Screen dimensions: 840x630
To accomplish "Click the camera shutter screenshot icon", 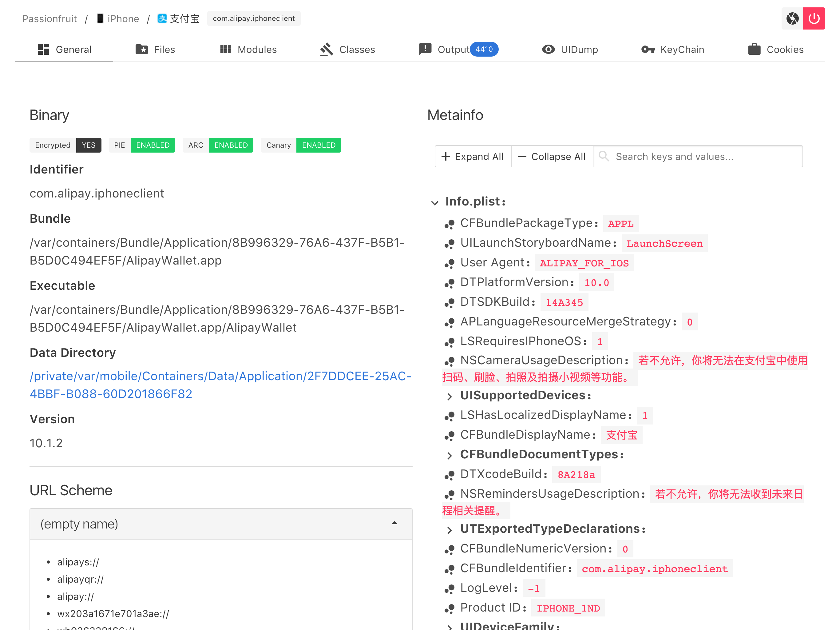I will coord(792,18).
